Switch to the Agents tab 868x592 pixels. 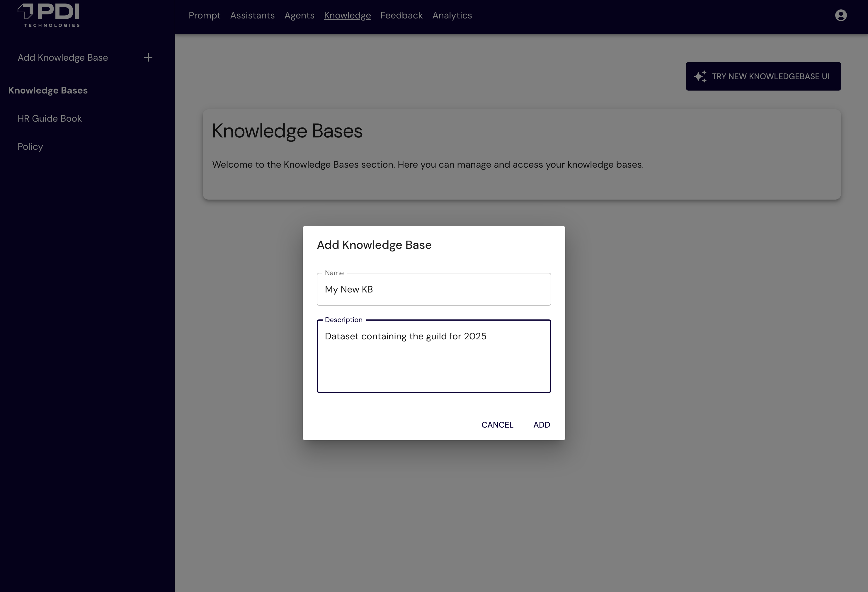(x=299, y=15)
